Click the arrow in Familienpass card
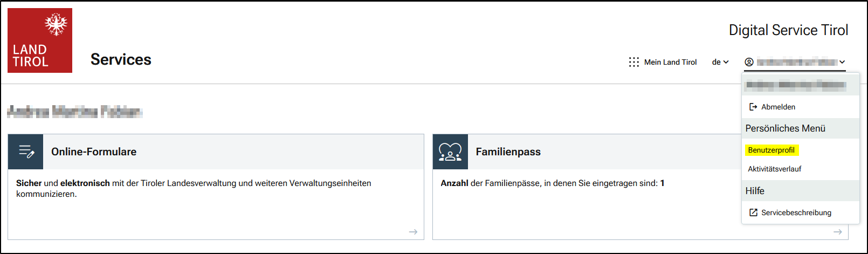The image size is (868, 254). coord(837,232)
